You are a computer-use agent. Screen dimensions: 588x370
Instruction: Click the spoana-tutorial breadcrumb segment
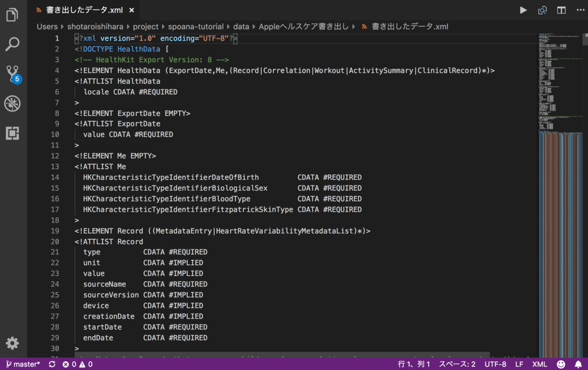tap(196, 26)
